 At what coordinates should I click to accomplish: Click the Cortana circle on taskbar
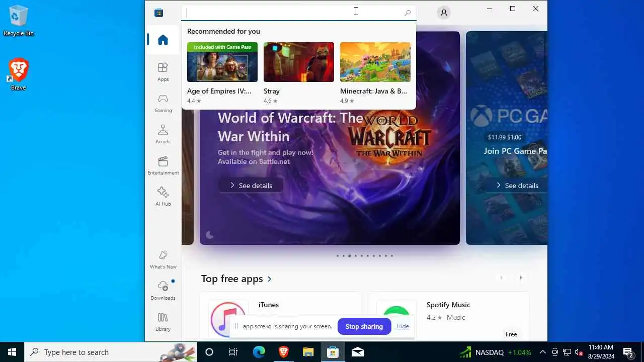click(x=209, y=352)
